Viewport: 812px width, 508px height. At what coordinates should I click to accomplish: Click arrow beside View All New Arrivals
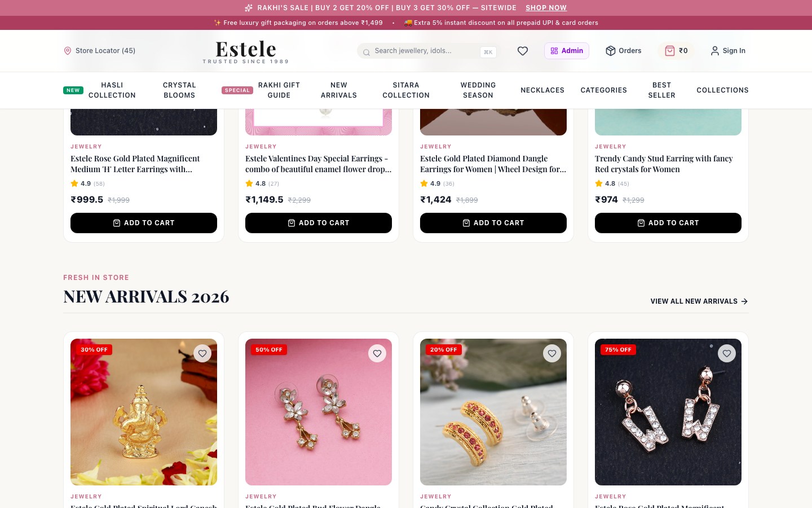point(744,301)
